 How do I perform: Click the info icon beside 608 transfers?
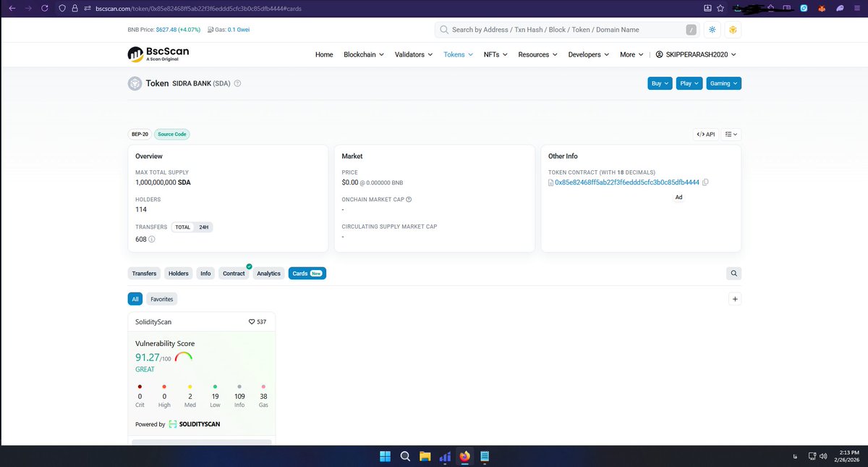152,239
